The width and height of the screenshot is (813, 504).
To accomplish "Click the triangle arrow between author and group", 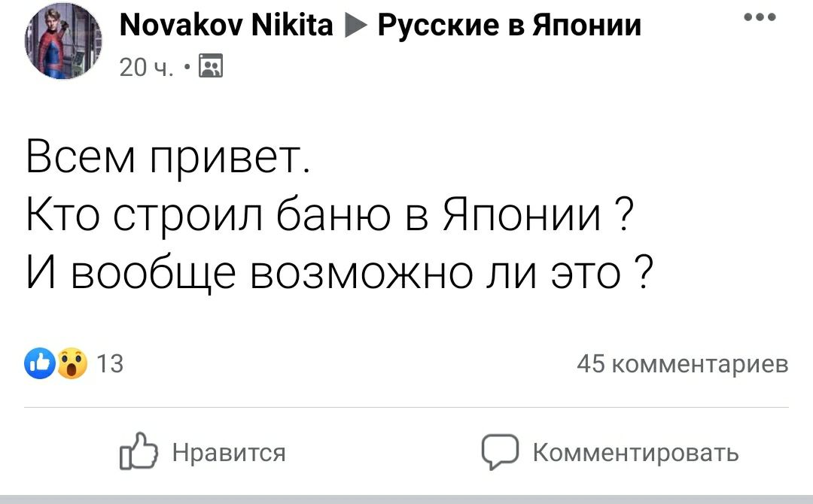I will click(355, 27).
